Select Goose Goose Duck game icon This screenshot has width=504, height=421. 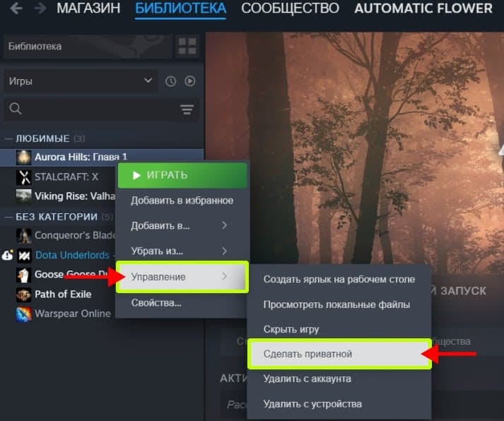(x=24, y=275)
